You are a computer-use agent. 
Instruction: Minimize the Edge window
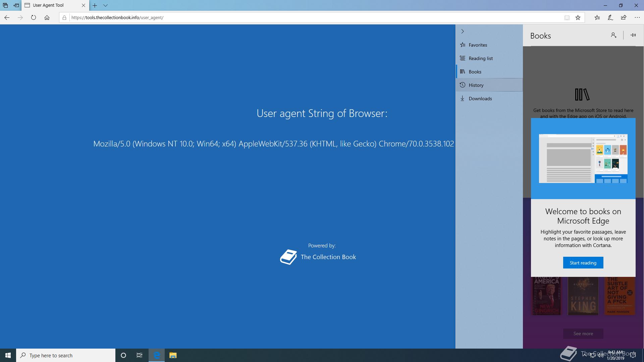coord(605,5)
